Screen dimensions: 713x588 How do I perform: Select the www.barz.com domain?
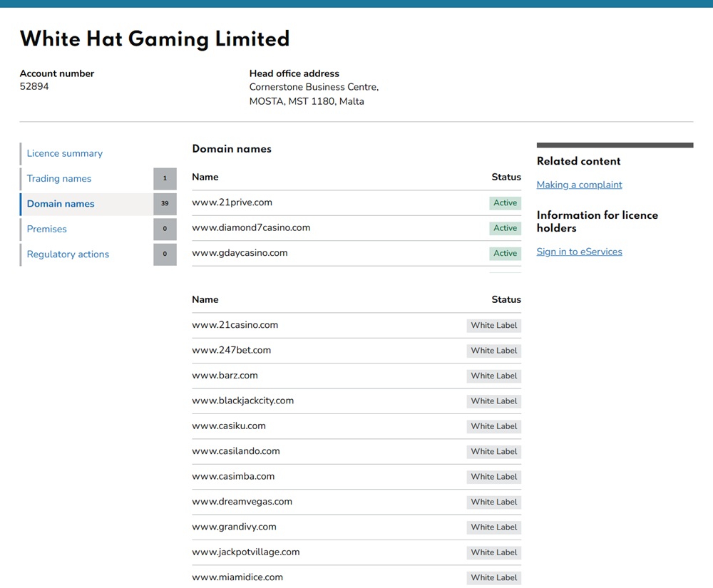(225, 376)
